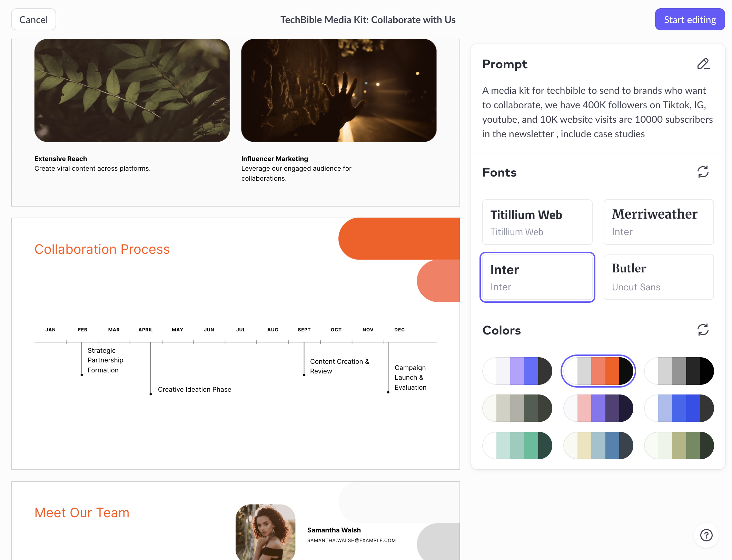Click the edit prompt pencil icon
Image resolution: width=732 pixels, height=560 pixels.
(703, 64)
